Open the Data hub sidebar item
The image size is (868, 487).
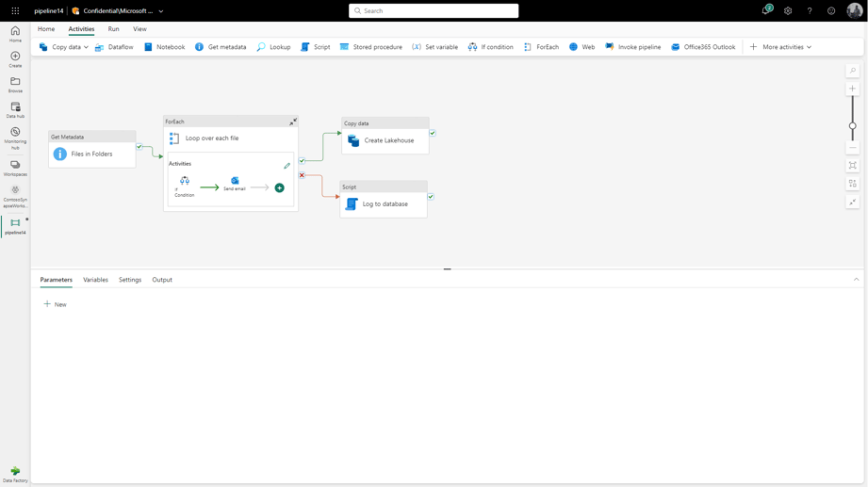[15, 109]
